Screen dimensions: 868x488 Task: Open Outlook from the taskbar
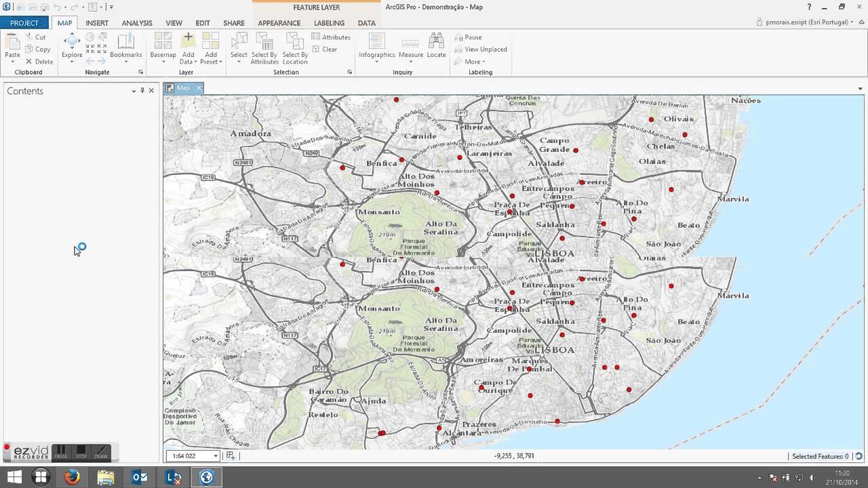[140, 477]
